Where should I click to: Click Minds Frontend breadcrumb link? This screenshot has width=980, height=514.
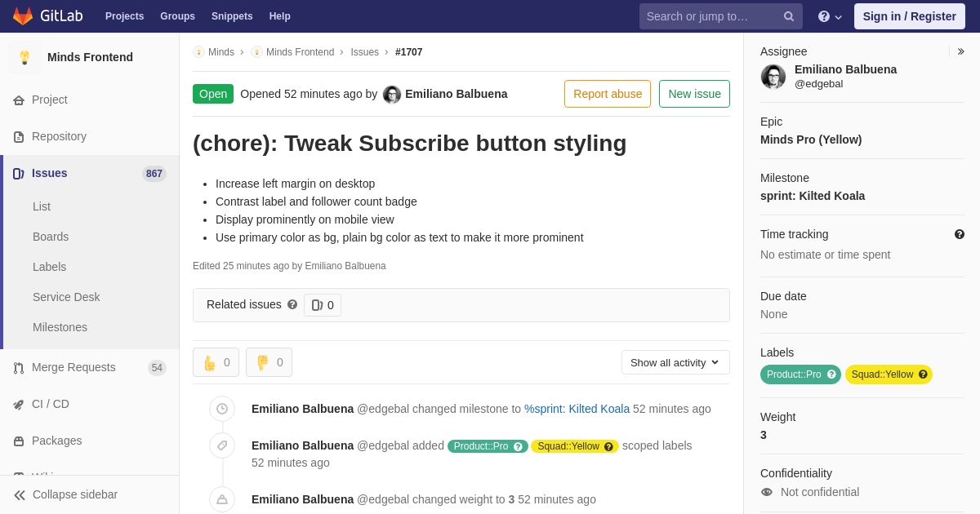click(300, 52)
